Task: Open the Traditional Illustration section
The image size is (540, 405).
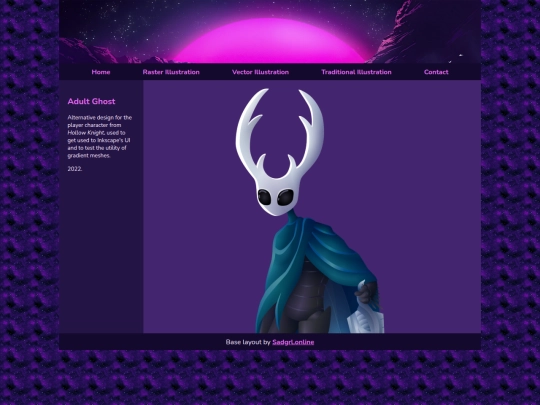Action: (356, 72)
